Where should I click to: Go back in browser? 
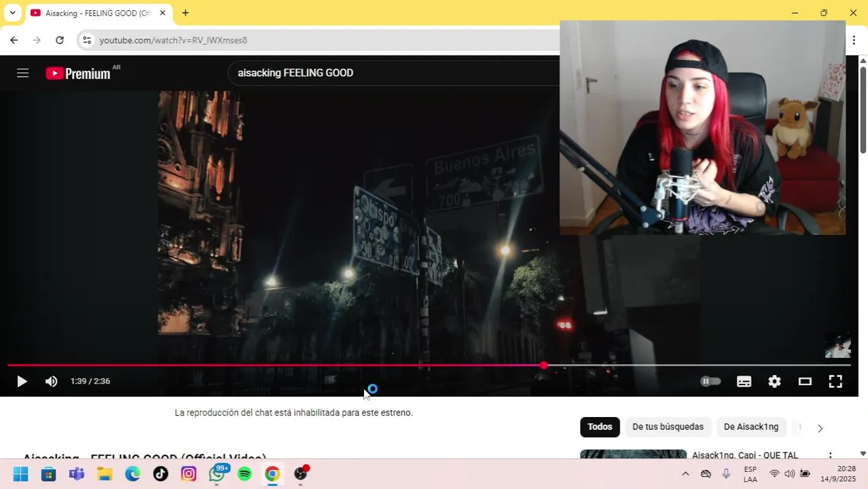coord(14,40)
